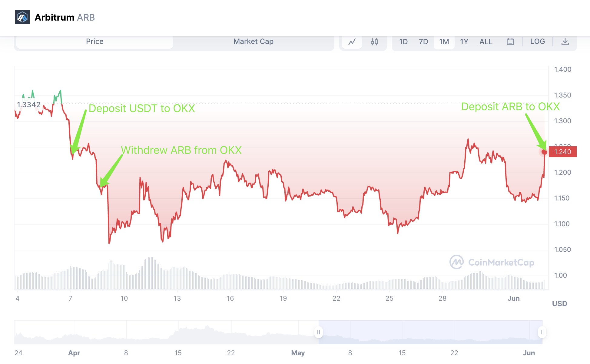Toggle the LOG scale option
This screenshot has height=364, width=590.
tap(538, 42)
